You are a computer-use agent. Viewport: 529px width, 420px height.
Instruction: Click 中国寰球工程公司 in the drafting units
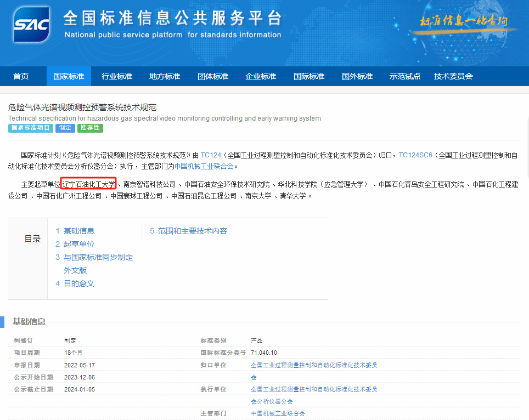(136, 196)
